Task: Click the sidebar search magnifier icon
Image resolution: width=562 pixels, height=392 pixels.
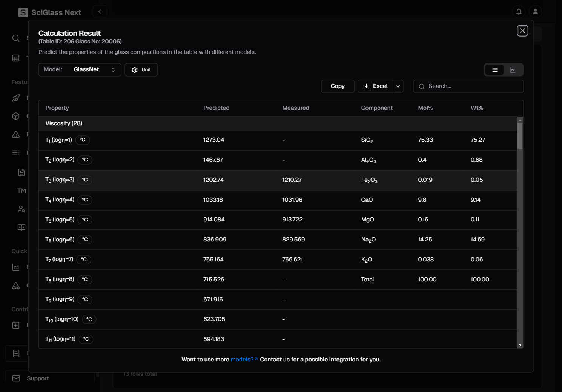Action: [16, 38]
